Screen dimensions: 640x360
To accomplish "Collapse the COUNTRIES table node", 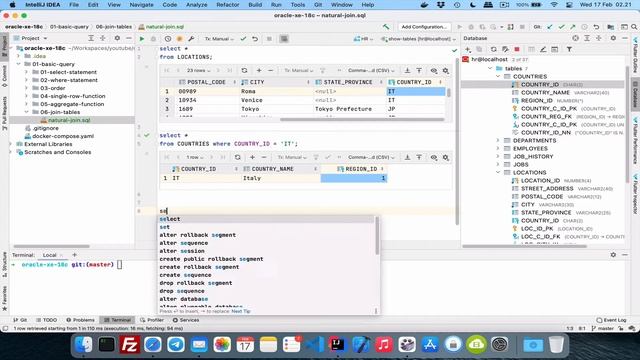I will pyautogui.click(x=498, y=76).
